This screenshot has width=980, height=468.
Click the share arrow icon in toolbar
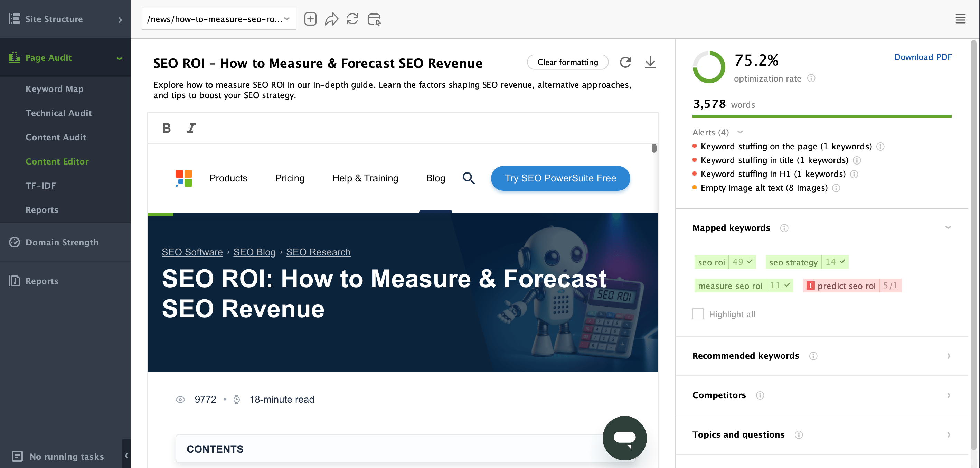tap(331, 19)
